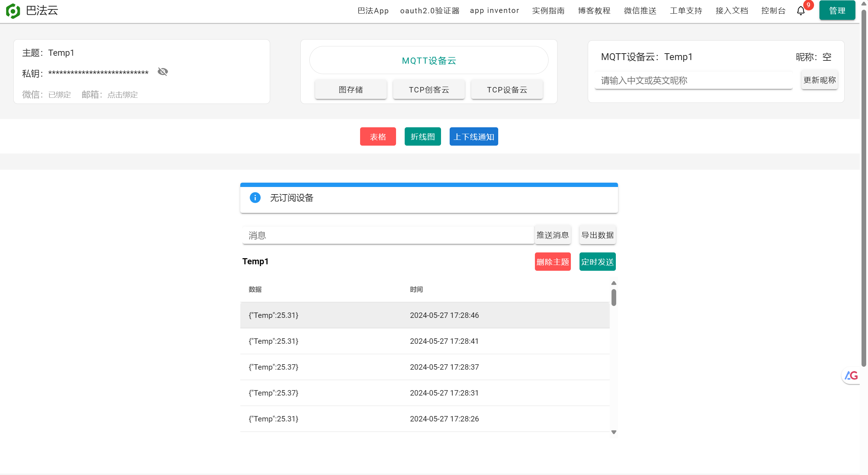
Task: Switch to TCP创客云
Action: (x=429, y=90)
